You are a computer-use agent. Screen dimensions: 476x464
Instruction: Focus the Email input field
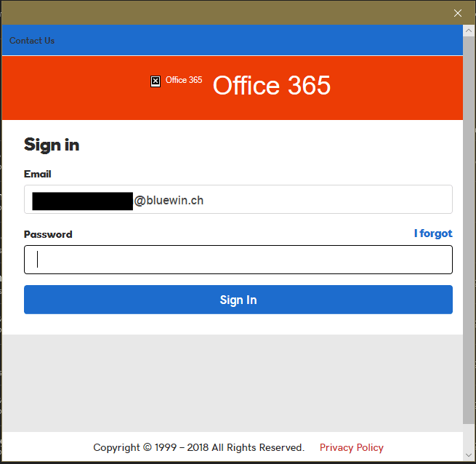pos(238,199)
